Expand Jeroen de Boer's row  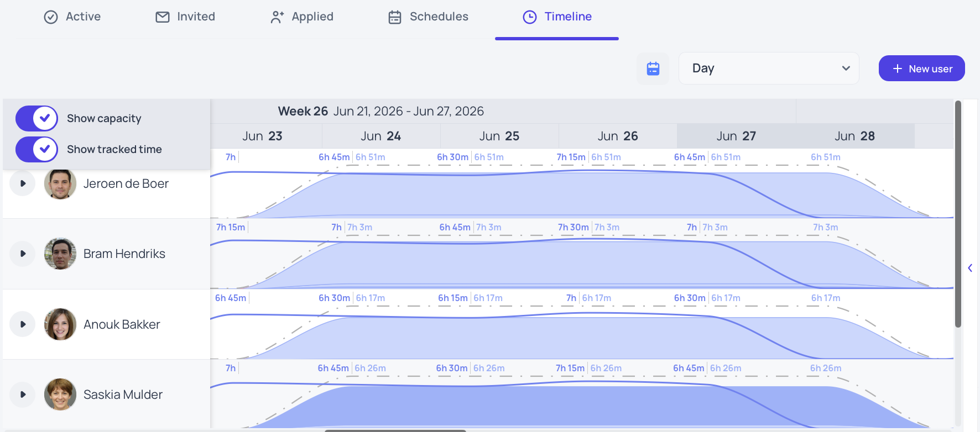pyautogui.click(x=23, y=183)
